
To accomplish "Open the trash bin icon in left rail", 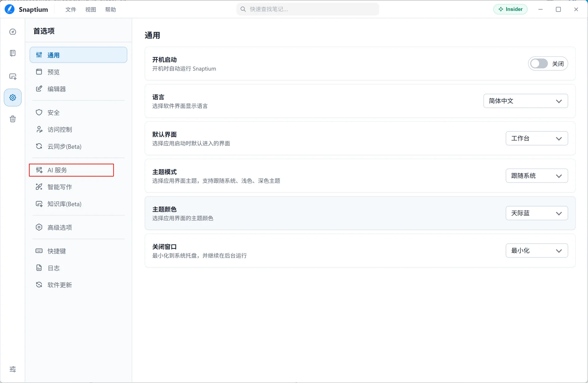I will pyautogui.click(x=13, y=119).
